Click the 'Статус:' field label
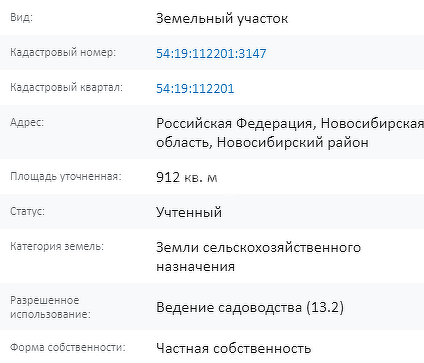 tap(27, 211)
